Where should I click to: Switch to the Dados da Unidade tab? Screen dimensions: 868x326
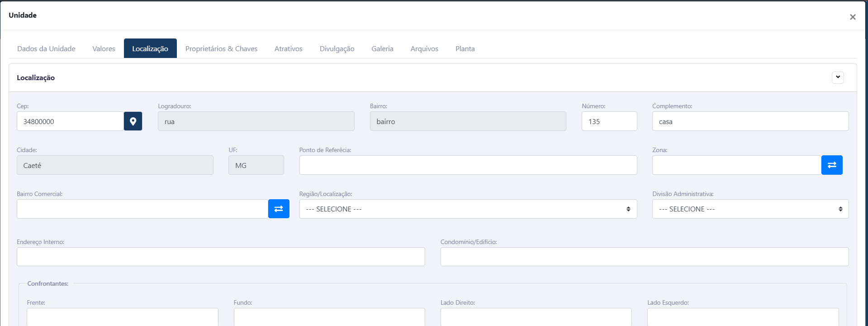point(46,49)
